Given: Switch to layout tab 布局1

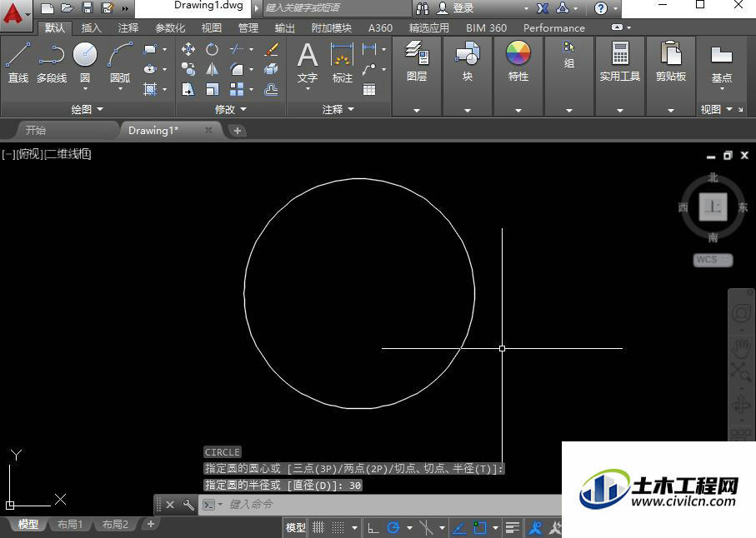Looking at the screenshot, I should (x=70, y=524).
